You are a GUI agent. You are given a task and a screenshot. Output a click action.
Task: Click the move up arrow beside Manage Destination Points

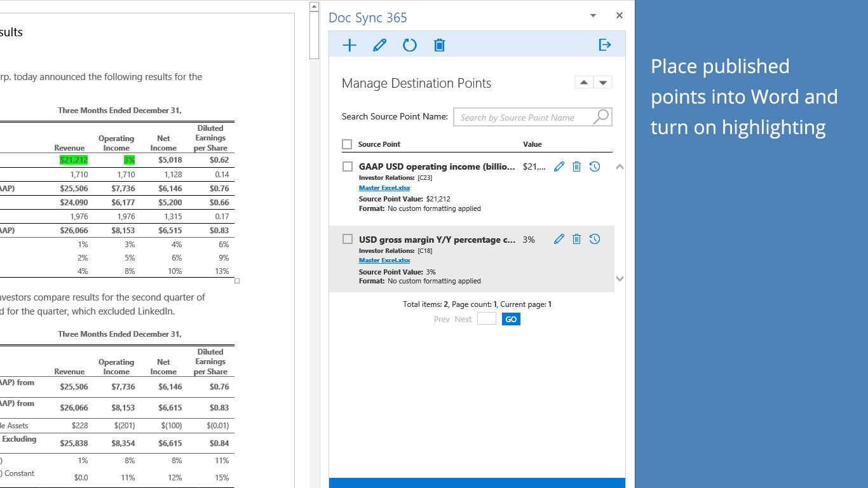[584, 83]
